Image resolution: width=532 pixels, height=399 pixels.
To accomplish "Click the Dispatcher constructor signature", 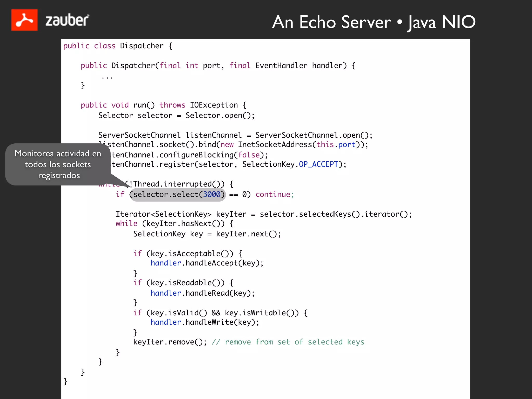I will 218,66.
